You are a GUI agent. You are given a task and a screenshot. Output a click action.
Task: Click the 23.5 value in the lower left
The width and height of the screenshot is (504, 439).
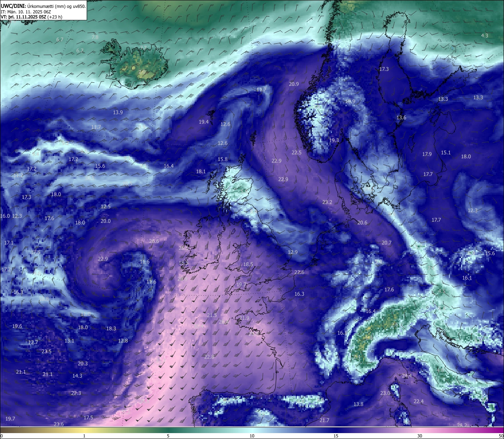click(46, 351)
